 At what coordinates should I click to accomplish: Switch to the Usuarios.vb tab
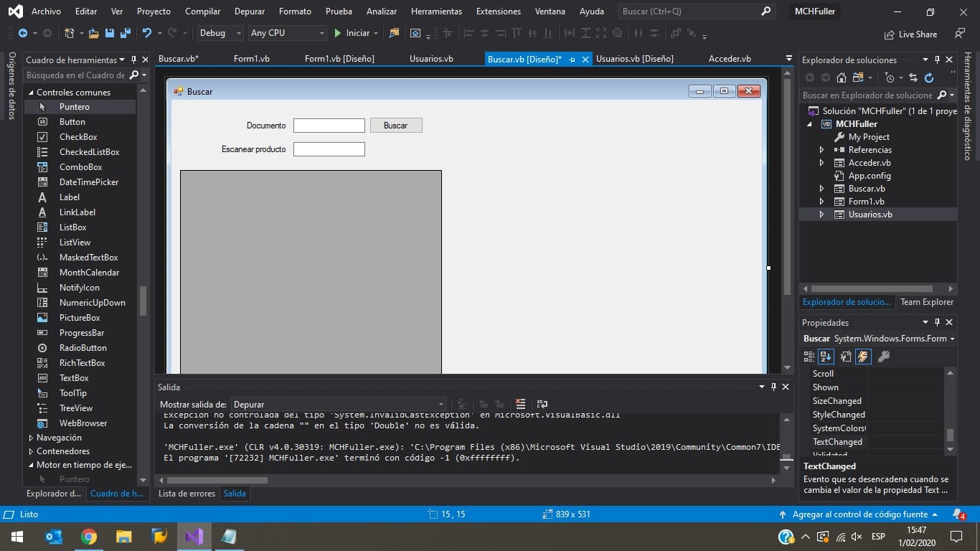(x=431, y=58)
